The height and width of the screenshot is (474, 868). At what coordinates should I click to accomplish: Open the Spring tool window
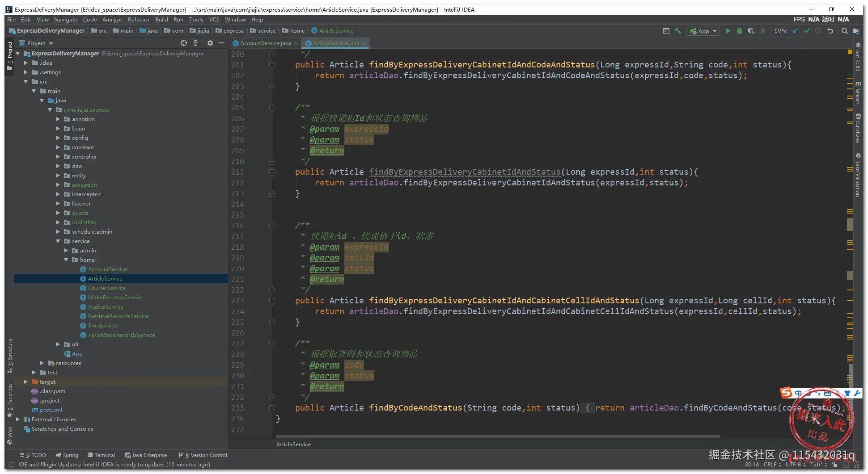[x=67, y=455]
